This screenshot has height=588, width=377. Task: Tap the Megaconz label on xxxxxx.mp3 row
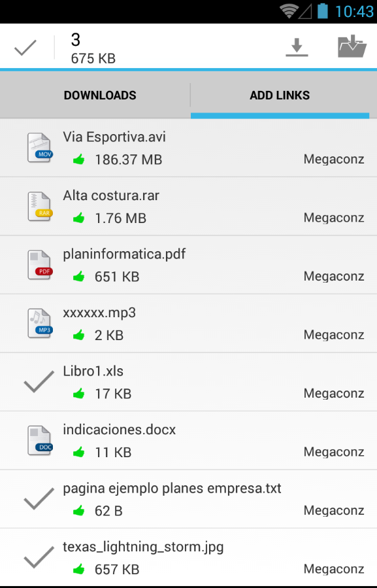tap(334, 335)
